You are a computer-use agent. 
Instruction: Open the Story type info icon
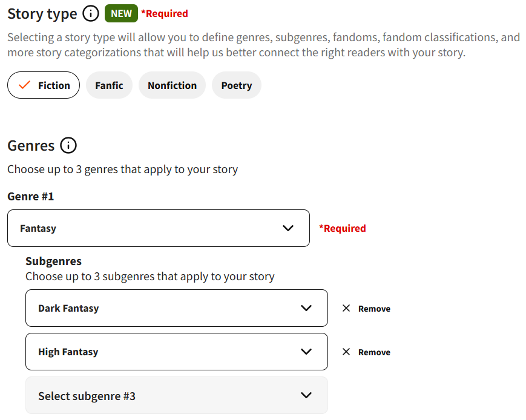point(91,14)
